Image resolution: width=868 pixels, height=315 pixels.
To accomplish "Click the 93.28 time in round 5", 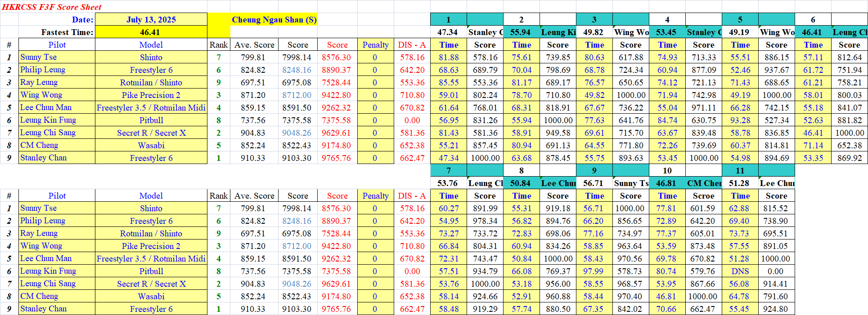I will pyautogui.click(x=740, y=120).
